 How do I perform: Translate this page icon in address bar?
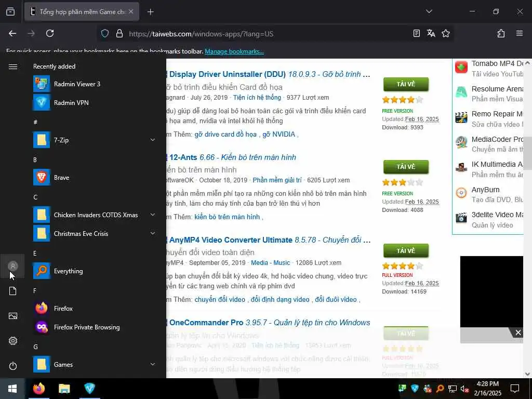coord(431,33)
